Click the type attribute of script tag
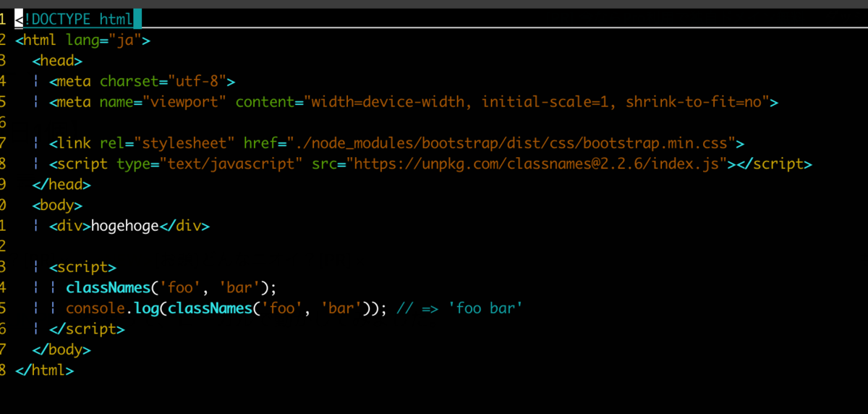 pyautogui.click(x=133, y=164)
